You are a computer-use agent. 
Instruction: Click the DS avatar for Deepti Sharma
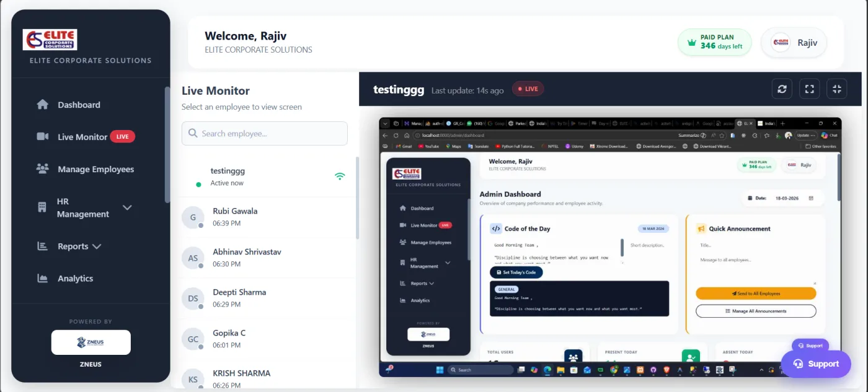[x=193, y=298]
